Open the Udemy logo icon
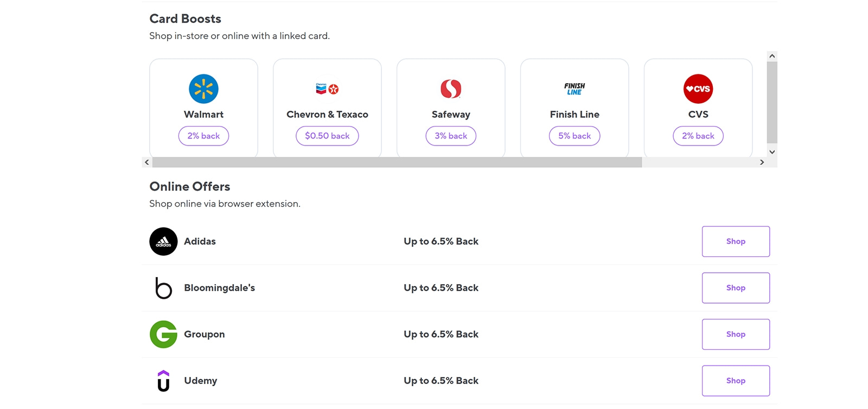This screenshot has height=409, width=868. [x=163, y=381]
